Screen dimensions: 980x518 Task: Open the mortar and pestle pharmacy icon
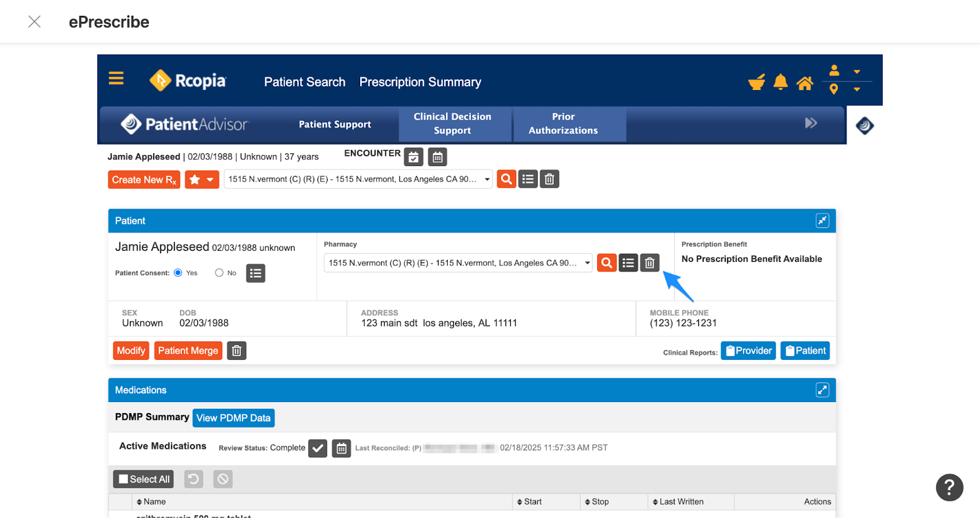pos(757,82)
